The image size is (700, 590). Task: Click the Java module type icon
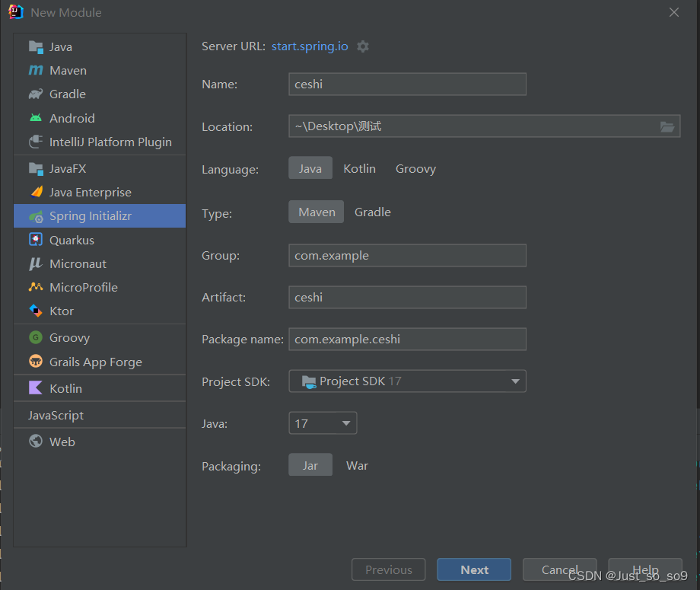coord(36,47)
